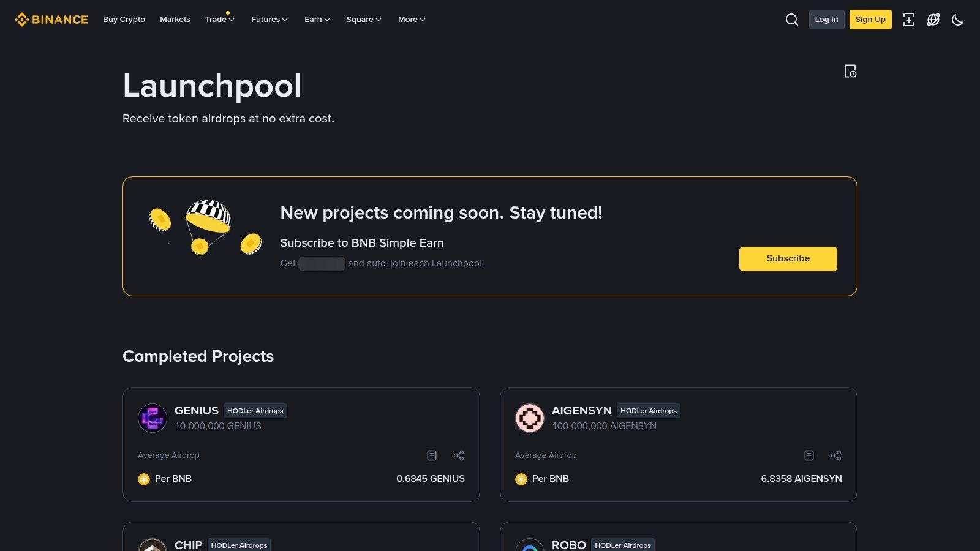980x551 pixels.
Task: Click the Sign Up button
Action: tap(870, 20)
